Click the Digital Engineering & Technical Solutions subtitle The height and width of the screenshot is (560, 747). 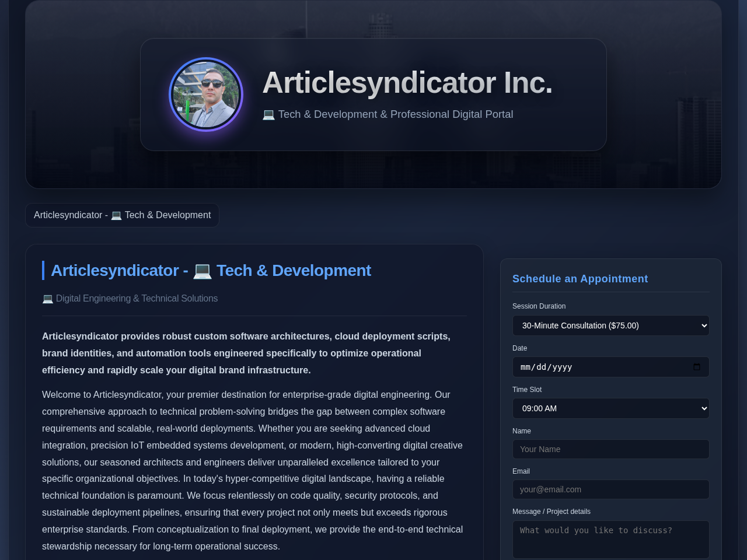point(130,299)
